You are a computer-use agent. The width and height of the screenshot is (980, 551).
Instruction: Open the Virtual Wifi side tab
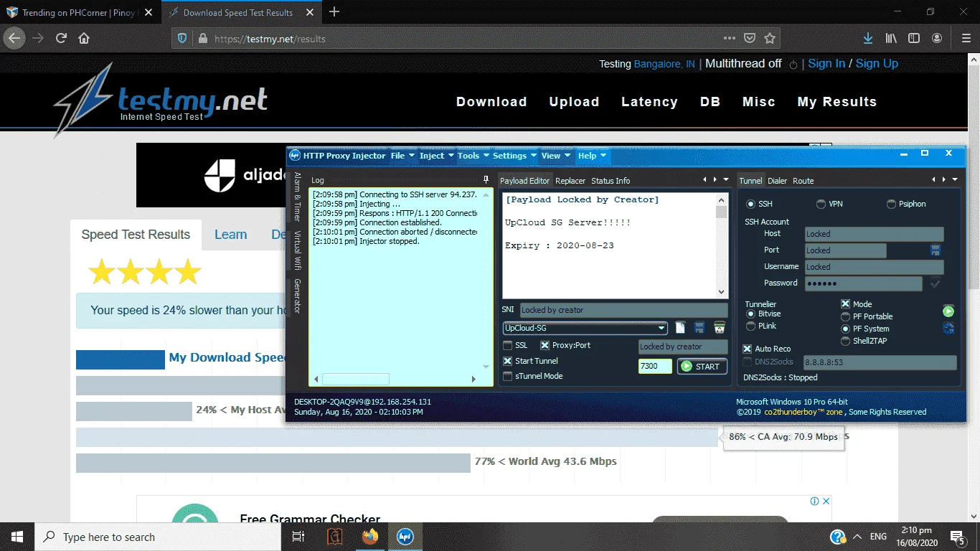tap(297, 250)
